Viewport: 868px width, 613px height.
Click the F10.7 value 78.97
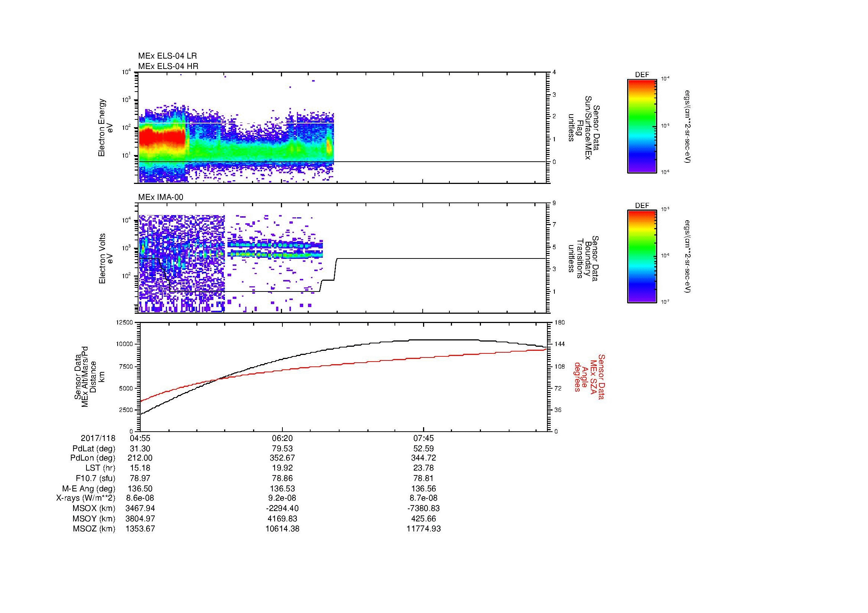(140, 478)
